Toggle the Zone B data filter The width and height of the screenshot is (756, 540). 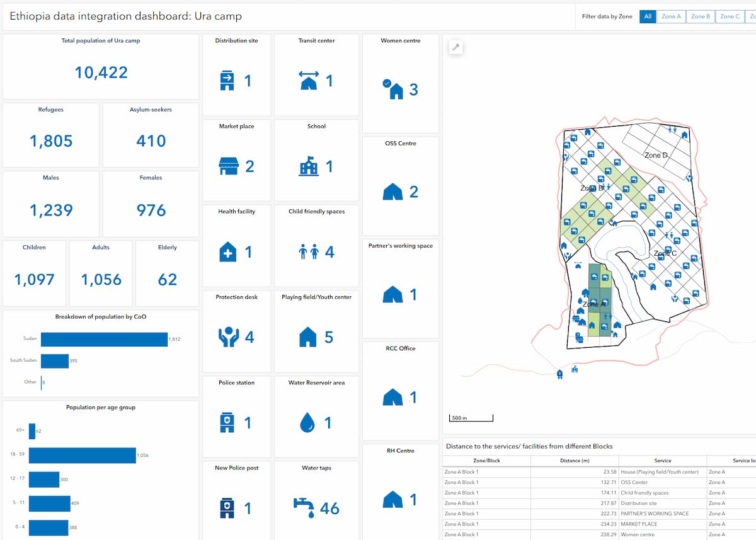pyautogui.click(x=701, y=16)
